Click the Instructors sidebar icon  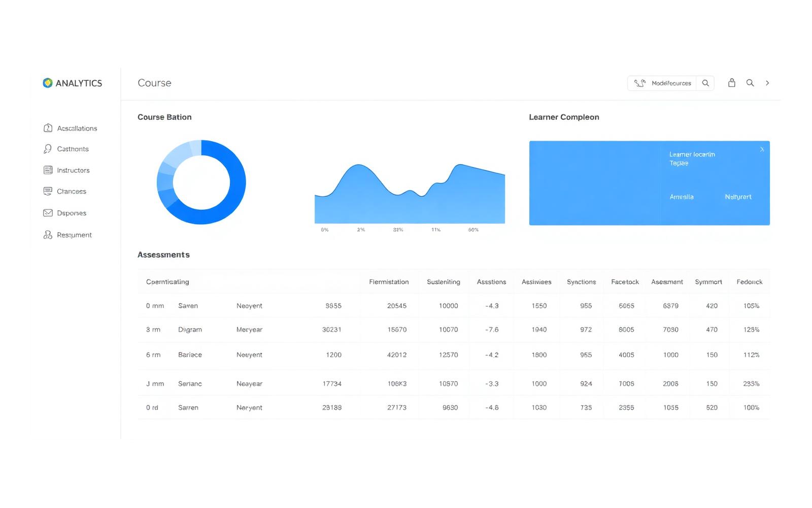click(48, 170)
